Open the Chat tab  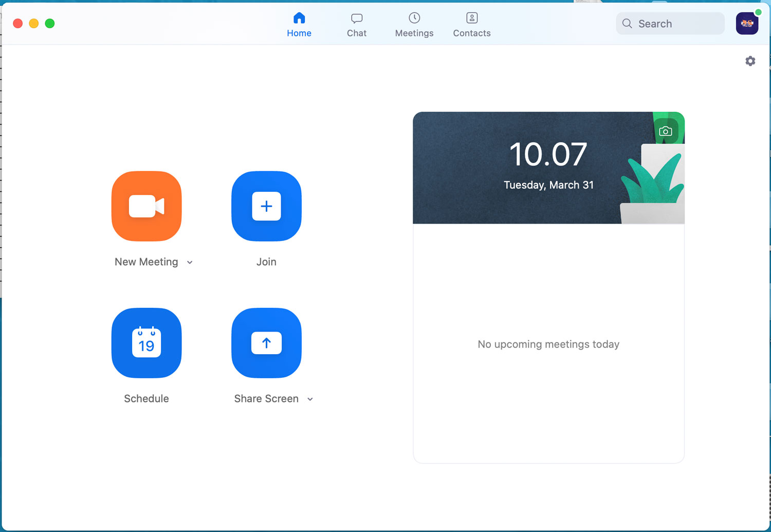coord(356,24)
